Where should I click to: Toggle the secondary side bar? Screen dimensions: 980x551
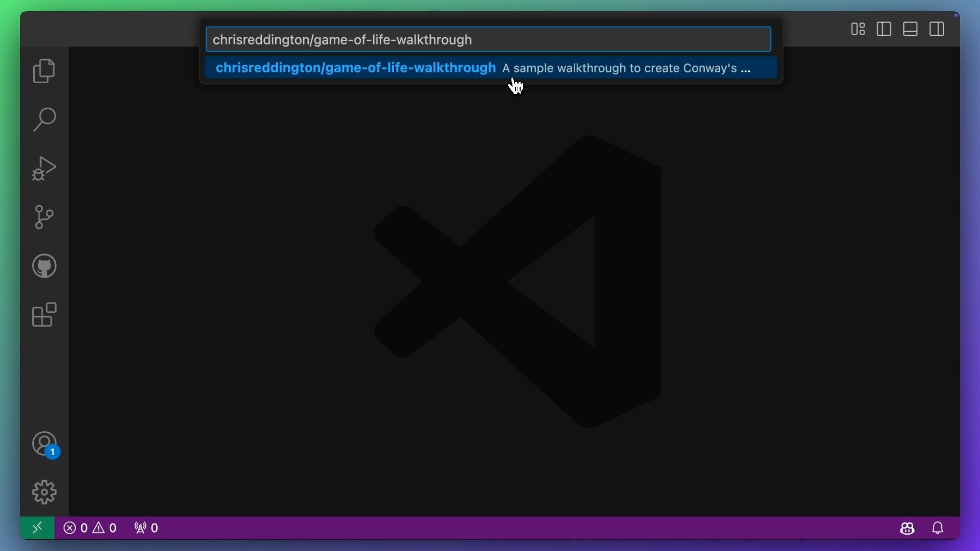point(937,29)
